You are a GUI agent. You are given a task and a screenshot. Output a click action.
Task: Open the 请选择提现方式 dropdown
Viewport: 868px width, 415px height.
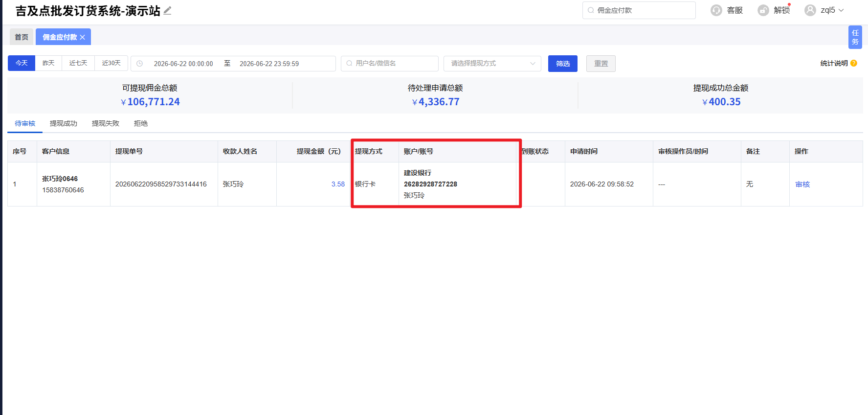(492, 64)
